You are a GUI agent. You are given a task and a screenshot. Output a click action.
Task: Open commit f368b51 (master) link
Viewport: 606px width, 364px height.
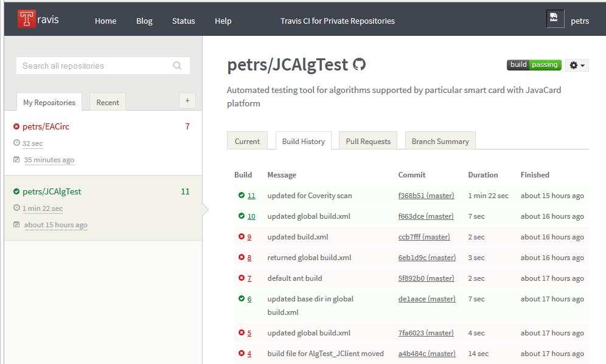click(x=426, y=196)
